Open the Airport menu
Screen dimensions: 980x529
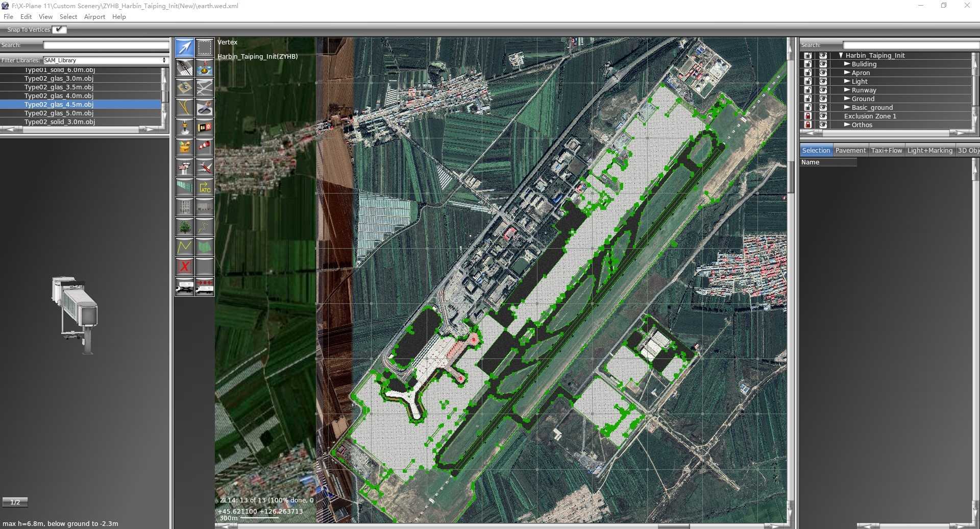(x=94, y=16)
